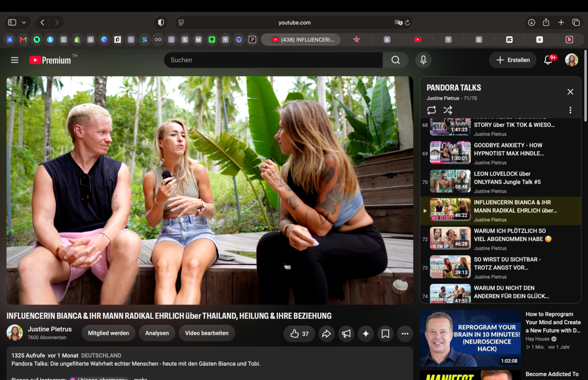Reload the page in Safari
This screenshot has height=380, width=588.
tap(407, 23)
